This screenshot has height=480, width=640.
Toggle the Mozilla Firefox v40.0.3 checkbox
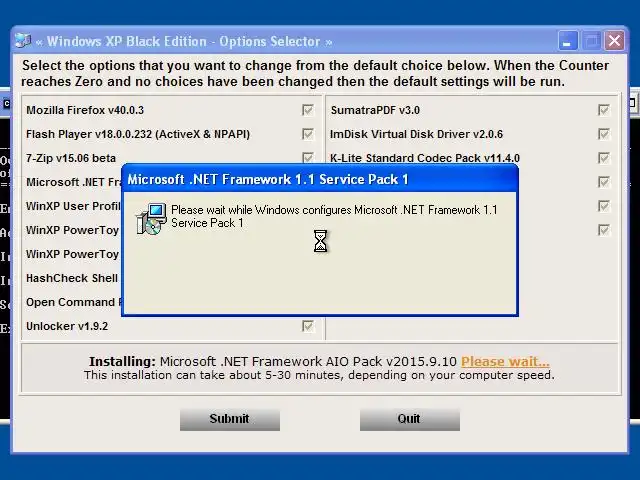[308, 110]
